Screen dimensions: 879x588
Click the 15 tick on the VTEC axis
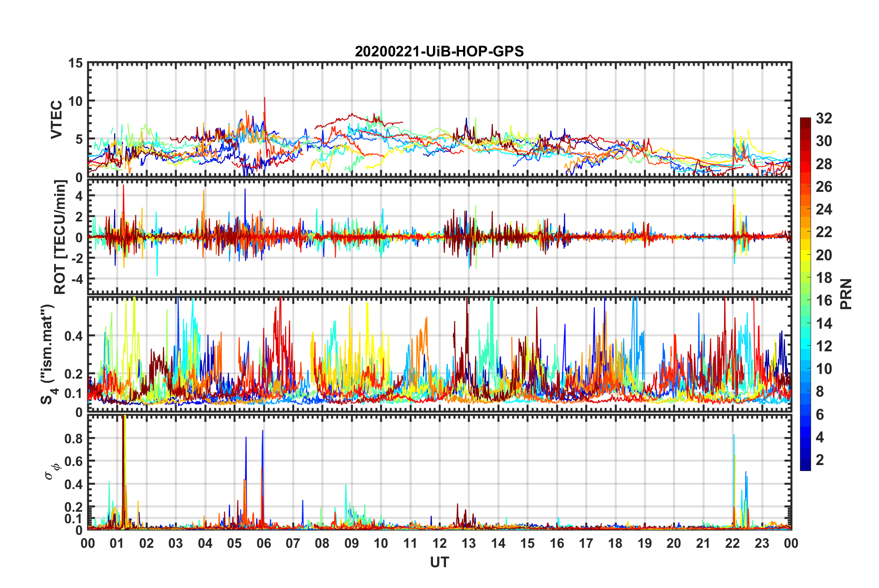click(x=75, y=63)
